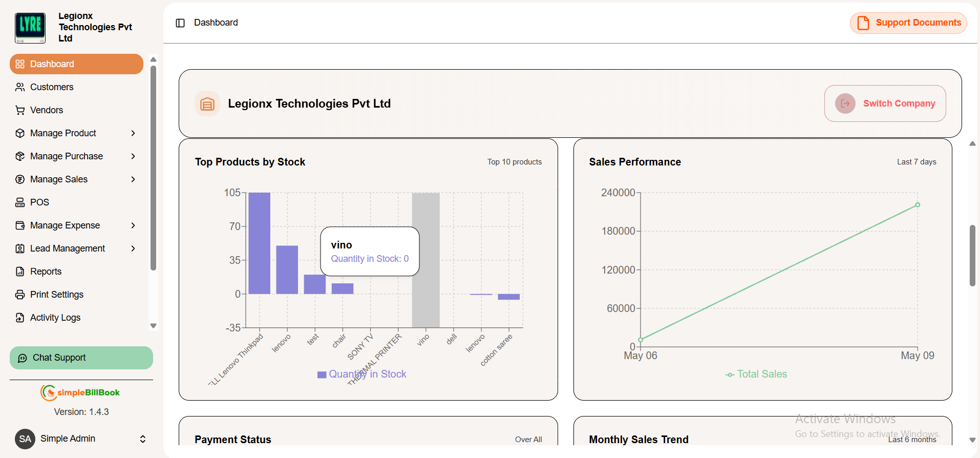Click the Chat Support bubble icon
980x458 pixels.
point(23,358)
